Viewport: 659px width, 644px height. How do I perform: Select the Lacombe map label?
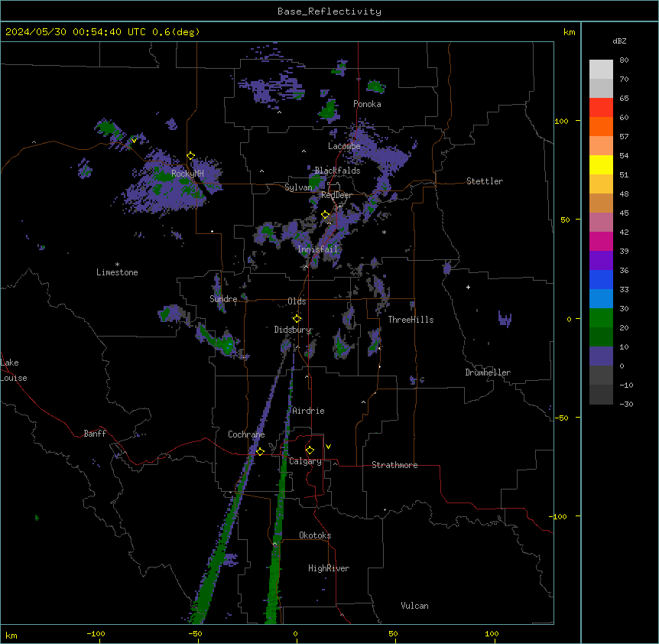344,146
